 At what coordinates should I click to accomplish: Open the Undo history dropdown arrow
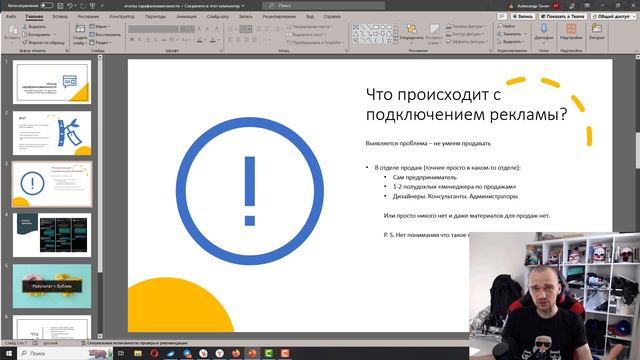point(76,6)
